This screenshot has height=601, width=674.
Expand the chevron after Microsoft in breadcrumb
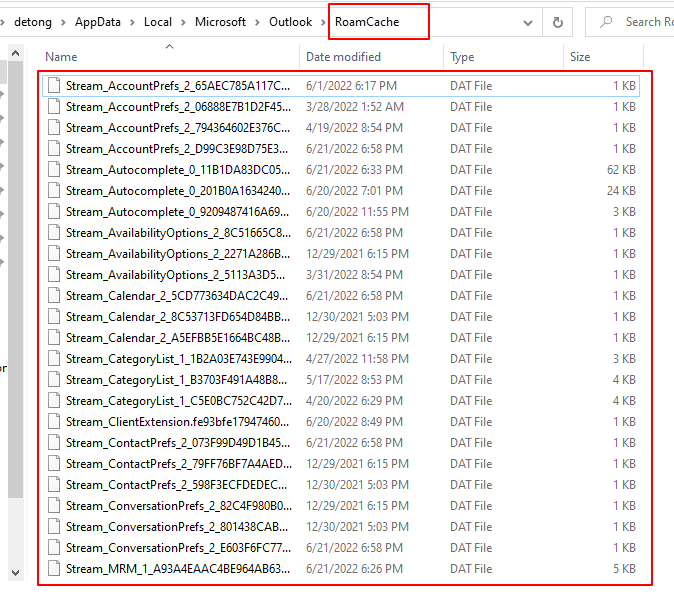[x=258, y=21]
